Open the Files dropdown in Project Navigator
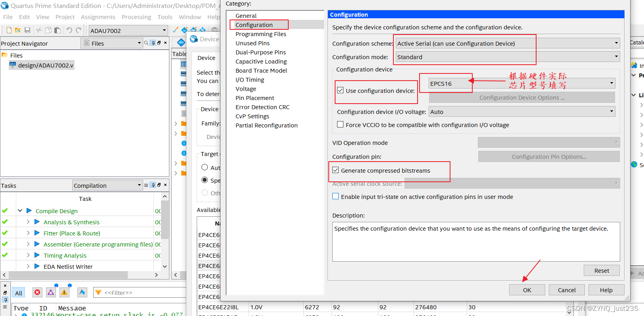The height and width of the screenshot is (316, 644). click(111, 43)
